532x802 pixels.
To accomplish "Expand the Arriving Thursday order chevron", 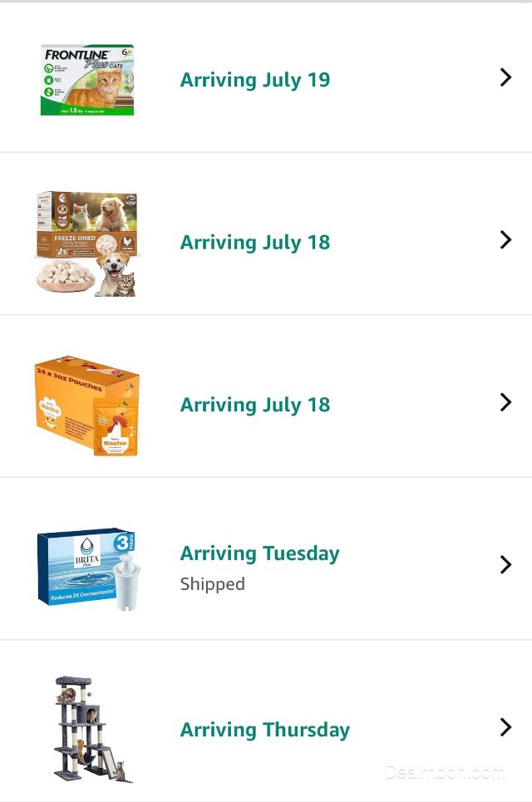I will coord(505,727).
